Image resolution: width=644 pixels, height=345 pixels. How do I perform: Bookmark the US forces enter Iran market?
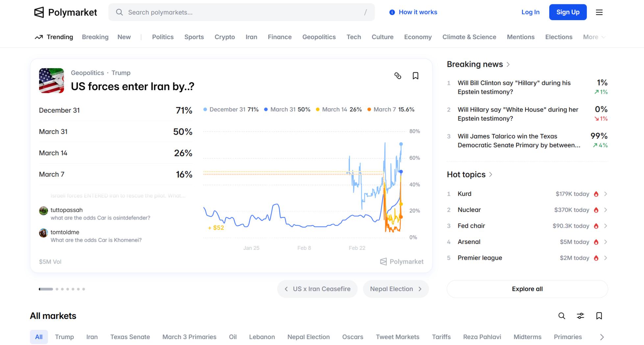pos(415,76)
